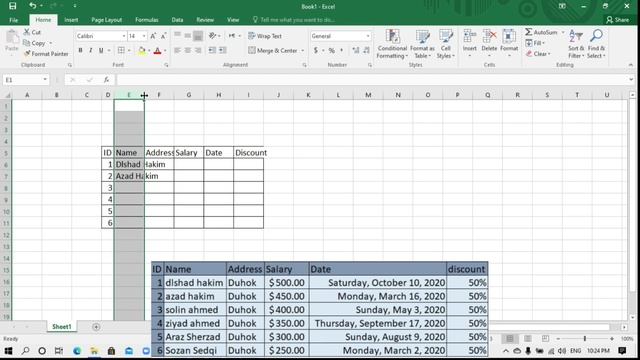Click the Cut scissors command

click(x=32, y=32)
